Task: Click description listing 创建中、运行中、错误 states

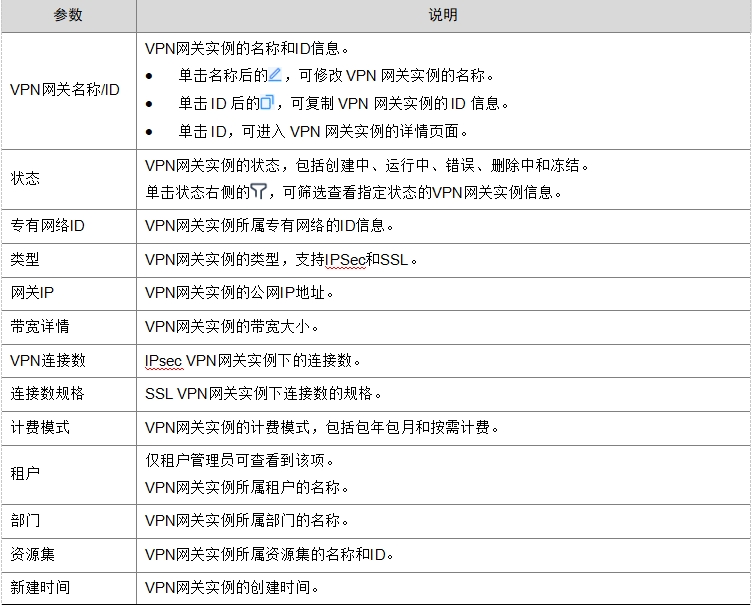Action: tap(366, 165)
